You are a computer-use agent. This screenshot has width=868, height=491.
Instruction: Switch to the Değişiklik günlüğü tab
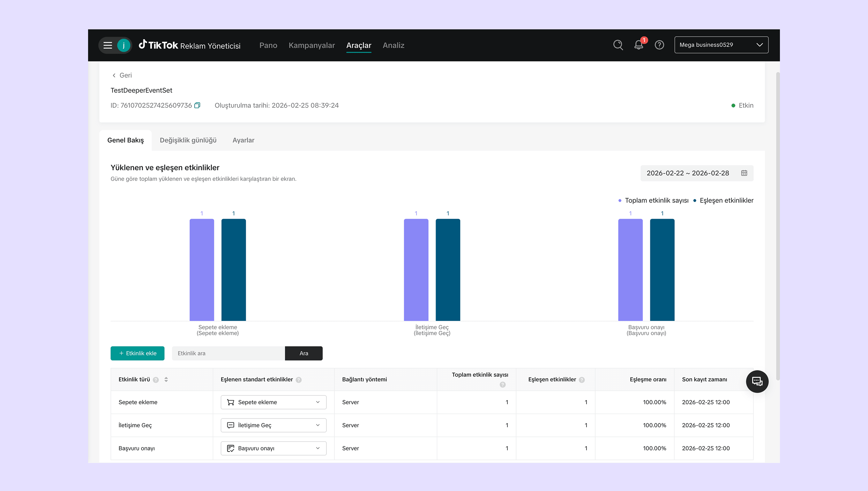[x=188, y=140]
